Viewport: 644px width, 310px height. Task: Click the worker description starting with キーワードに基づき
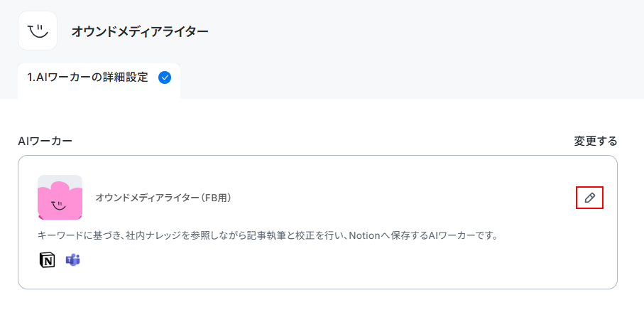pyautogui.click(x=268, y=236)
